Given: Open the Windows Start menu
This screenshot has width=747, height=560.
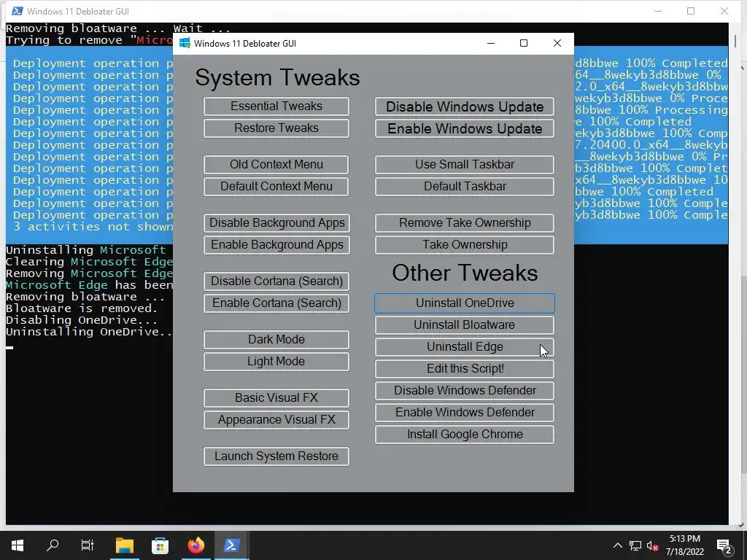Looking at the screenshot, I should pyautogui.click(x=18, y=545).
